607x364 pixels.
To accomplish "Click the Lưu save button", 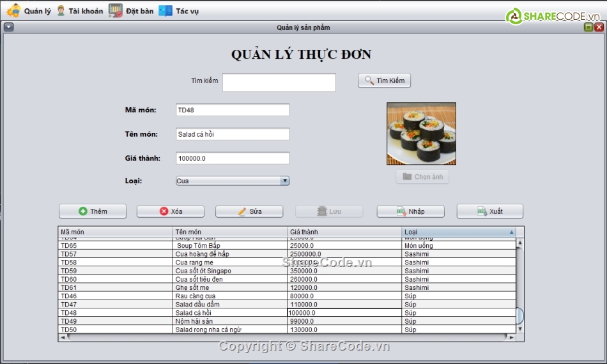I will pos(329,211).
